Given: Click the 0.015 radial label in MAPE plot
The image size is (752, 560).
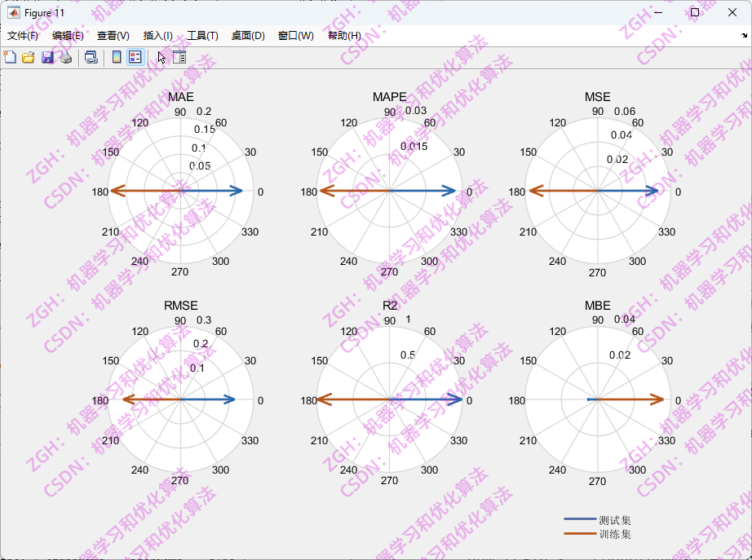Looking at the screenshot, I should [x=414, y=146].
